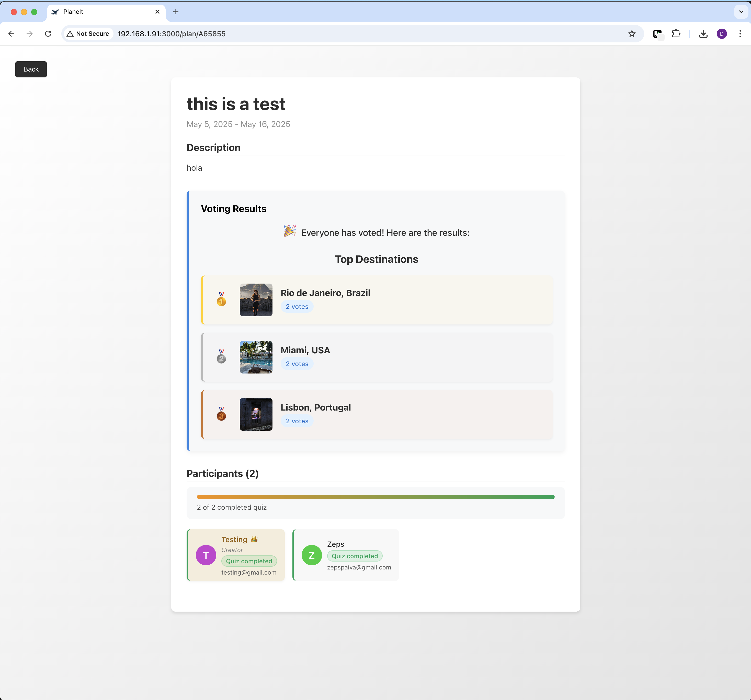Reload the current page
The height and width of the screenshot is (700, 751).
(x=48, y=34)
